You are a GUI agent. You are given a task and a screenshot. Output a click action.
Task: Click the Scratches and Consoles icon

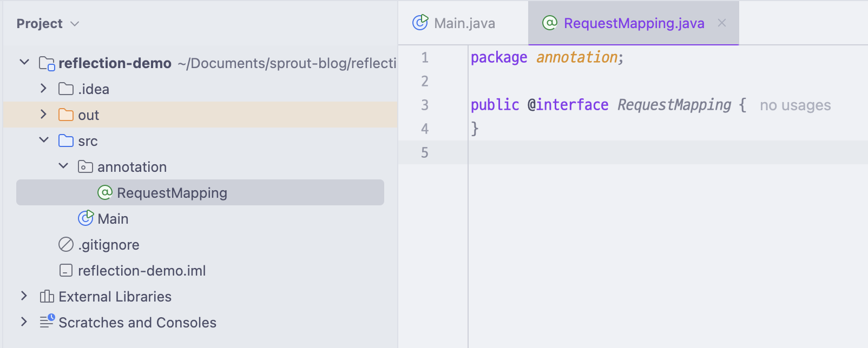[x=47, y=322]
